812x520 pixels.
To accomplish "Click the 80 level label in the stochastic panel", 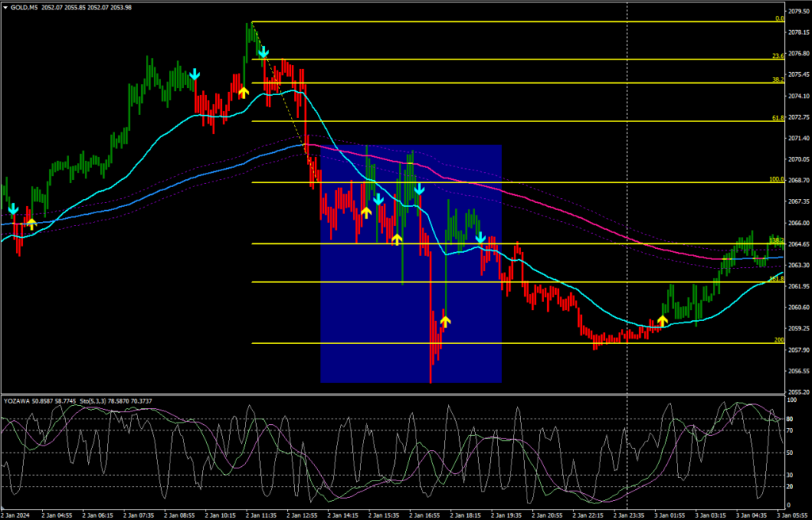I will 790,419.
